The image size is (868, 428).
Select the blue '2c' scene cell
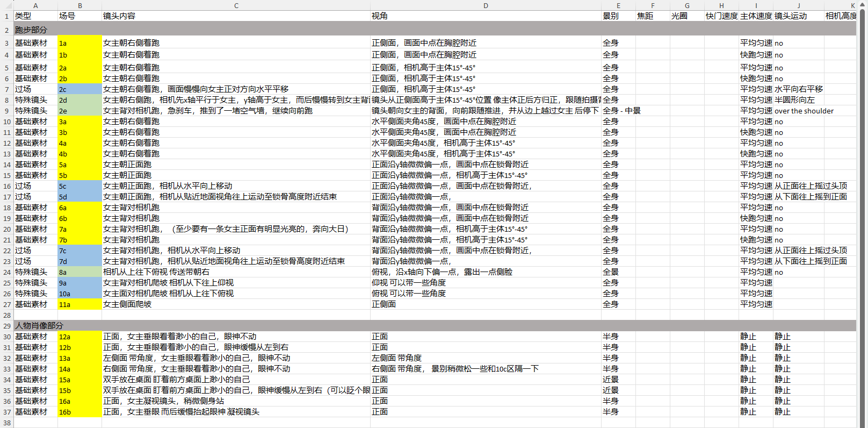[x=79, y=89]
